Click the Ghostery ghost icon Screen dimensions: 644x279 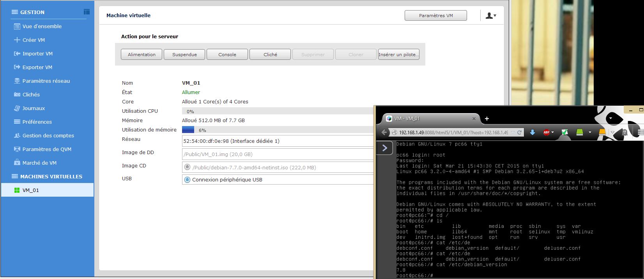pos(625,133)
